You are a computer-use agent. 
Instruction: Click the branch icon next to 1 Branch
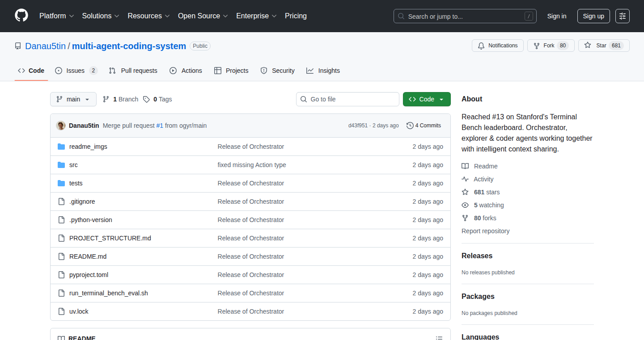coord(106,99)
